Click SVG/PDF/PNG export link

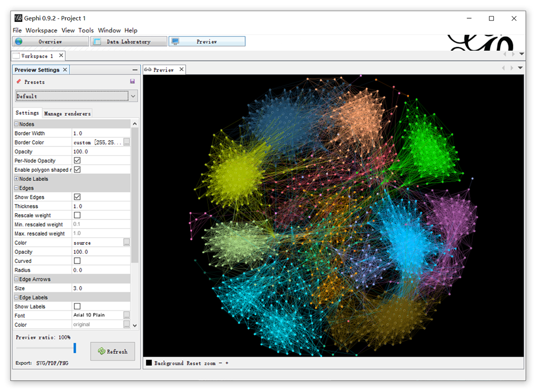tap(52, 363)
